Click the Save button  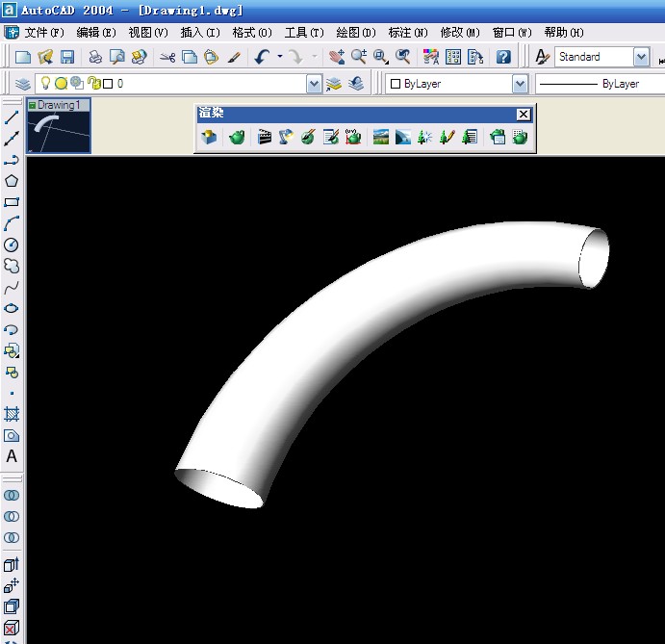(x=67, y=57)
